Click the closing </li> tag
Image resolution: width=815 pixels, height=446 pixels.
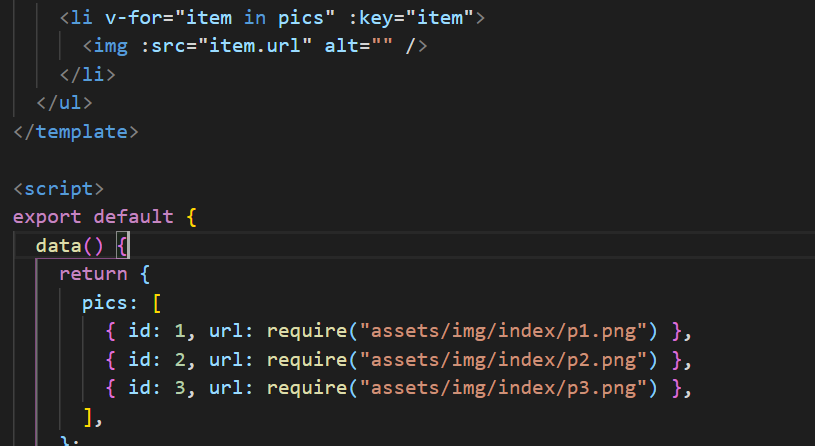(87, 75)
